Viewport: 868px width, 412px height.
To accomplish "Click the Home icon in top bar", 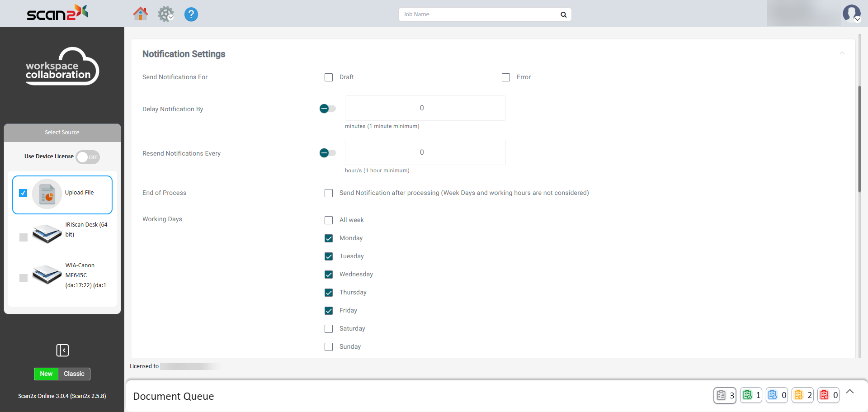I will (140, 14).
